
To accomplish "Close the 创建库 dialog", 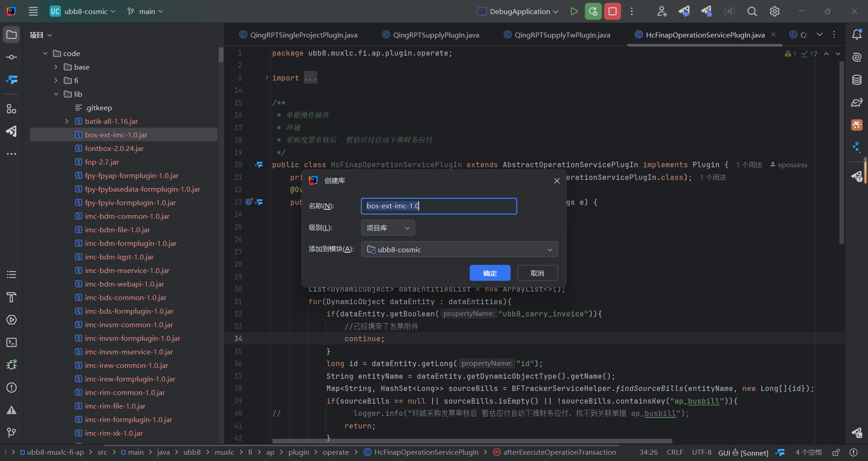I will click(x=557, y=181).
